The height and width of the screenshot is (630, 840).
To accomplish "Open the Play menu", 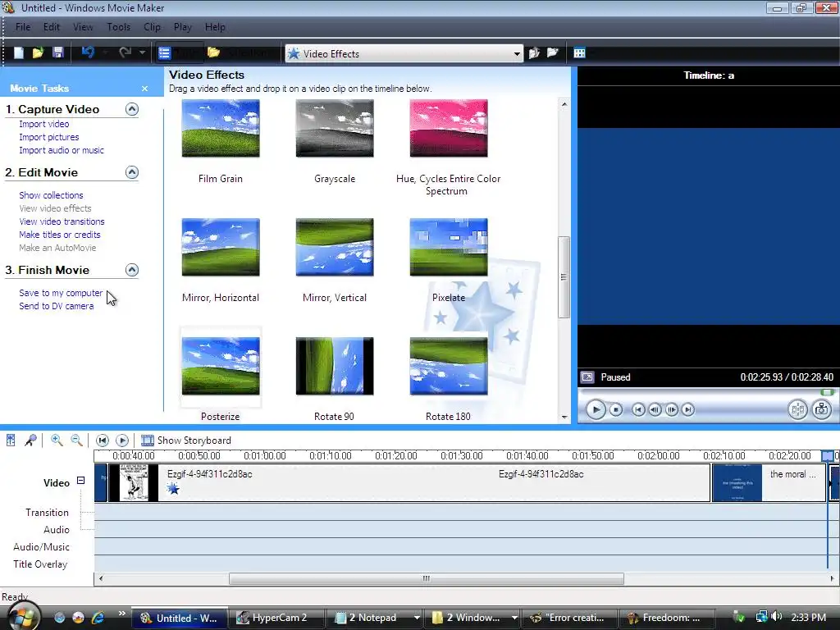I will pos(183,27).
